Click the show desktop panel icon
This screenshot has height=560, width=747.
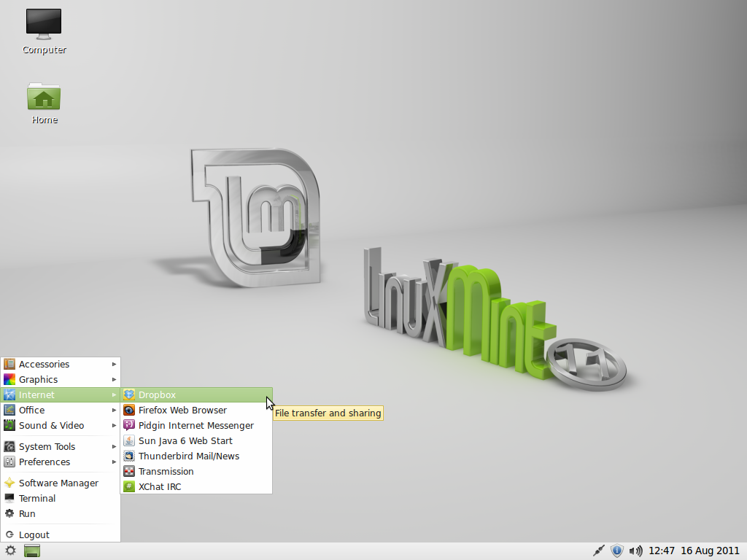click(32, 551)
